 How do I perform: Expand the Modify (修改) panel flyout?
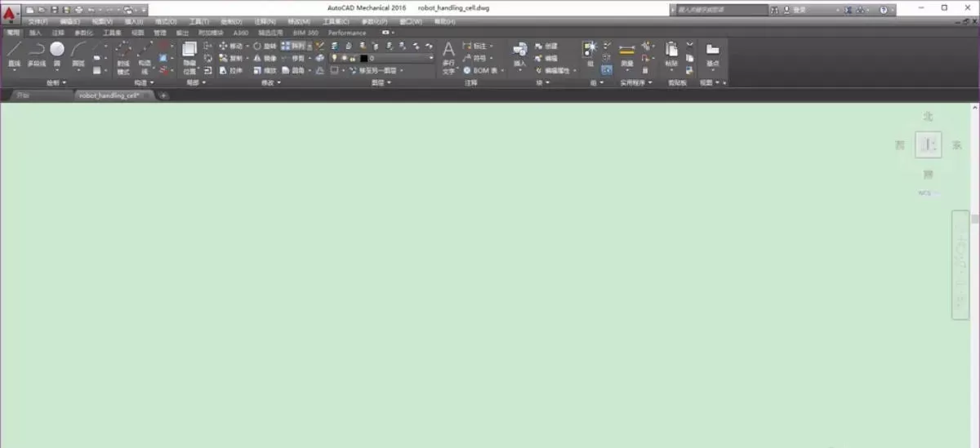[x=271, y=82]
